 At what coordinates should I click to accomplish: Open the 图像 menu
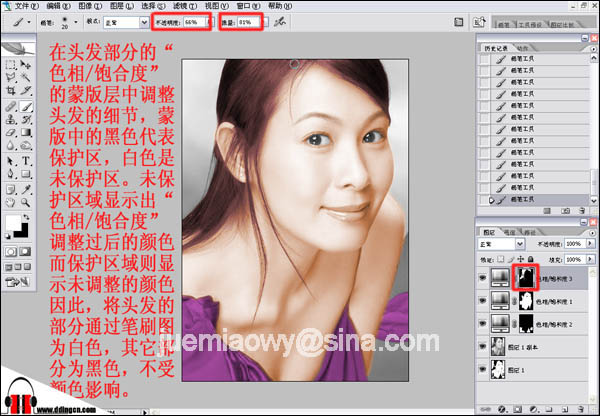[90, 6]
